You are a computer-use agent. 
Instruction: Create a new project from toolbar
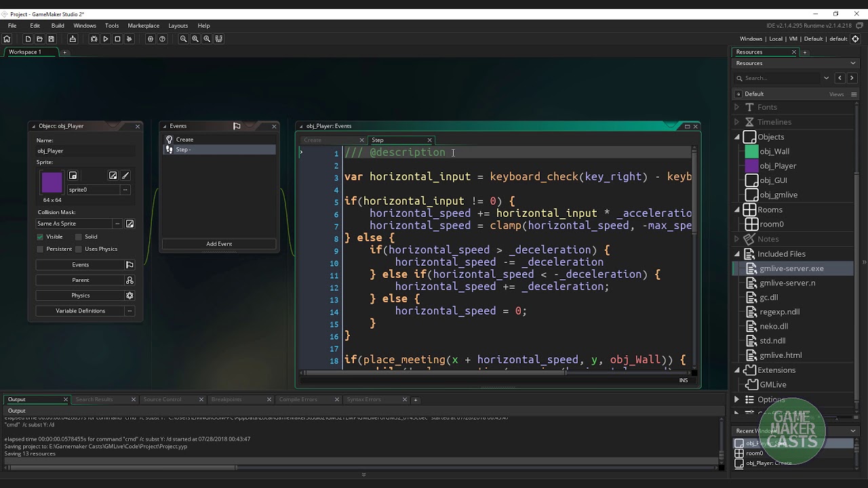click(x=28, y=39)
